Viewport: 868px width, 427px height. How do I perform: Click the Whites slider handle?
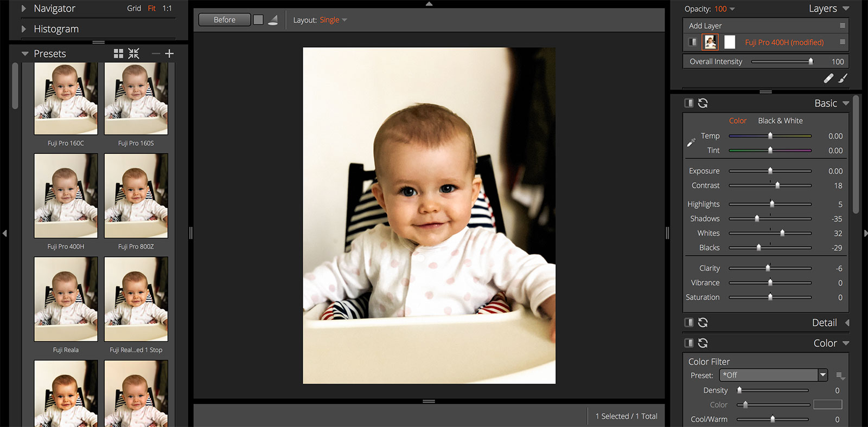click(x=782, y=233)
